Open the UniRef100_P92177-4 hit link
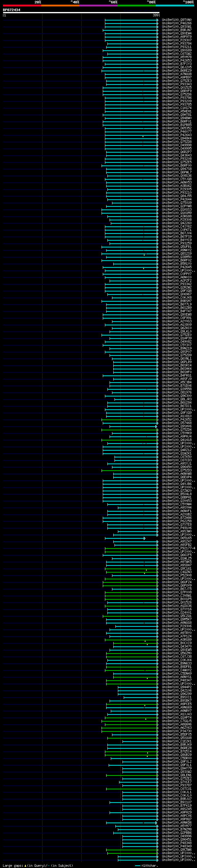The image size is (197, 868). [179, 548]
